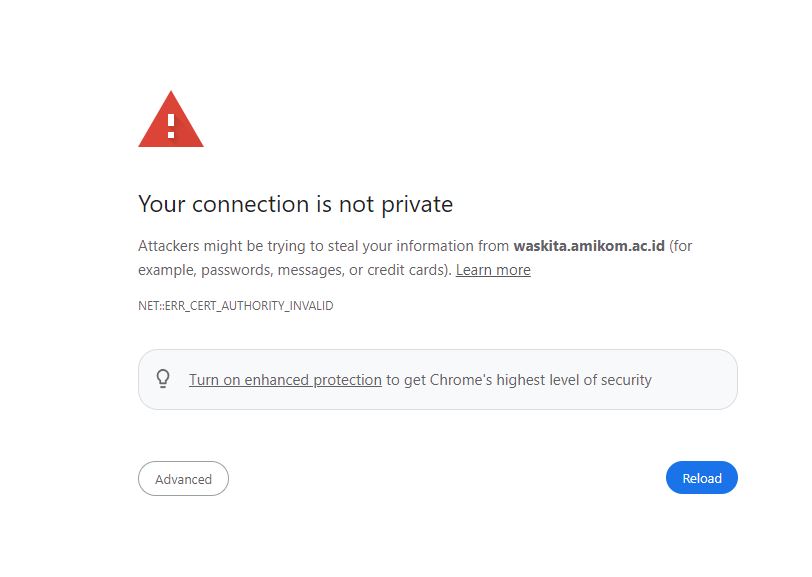Click the red warning triangle icon
Viewport: 812px width, 577px height.
click(171, 122)
